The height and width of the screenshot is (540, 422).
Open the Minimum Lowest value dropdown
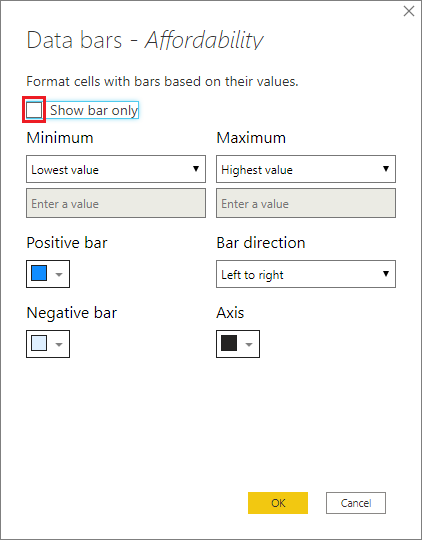[x=116, y=169]
